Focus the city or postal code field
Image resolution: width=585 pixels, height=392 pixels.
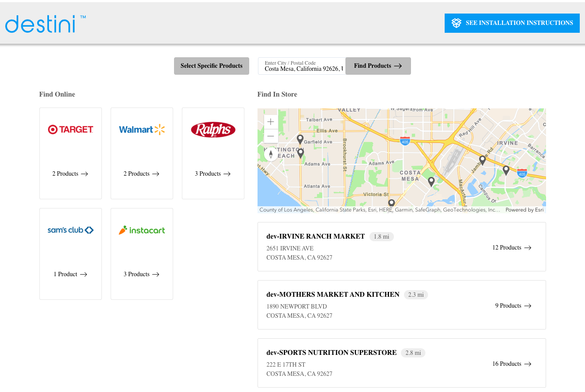click(x=302, y=66)
